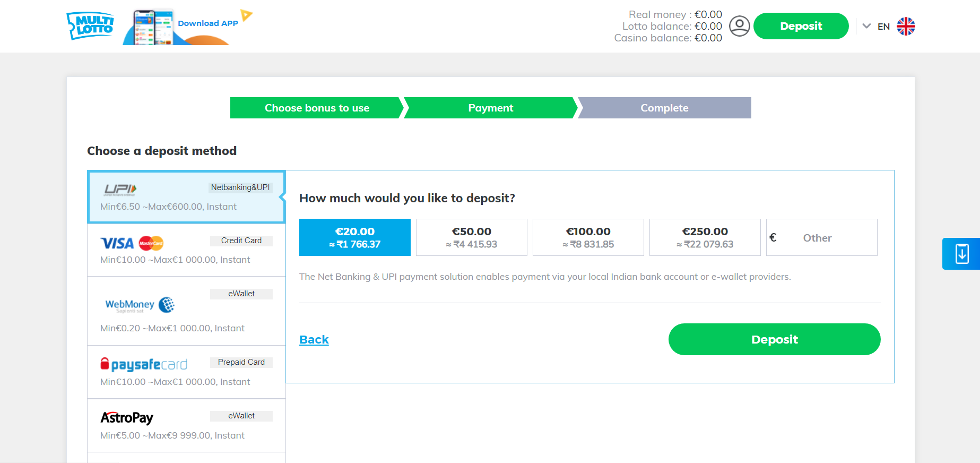Select the VISA Mastercard credit card method
The height and width of the screenshot is (463, 980).
132,243
